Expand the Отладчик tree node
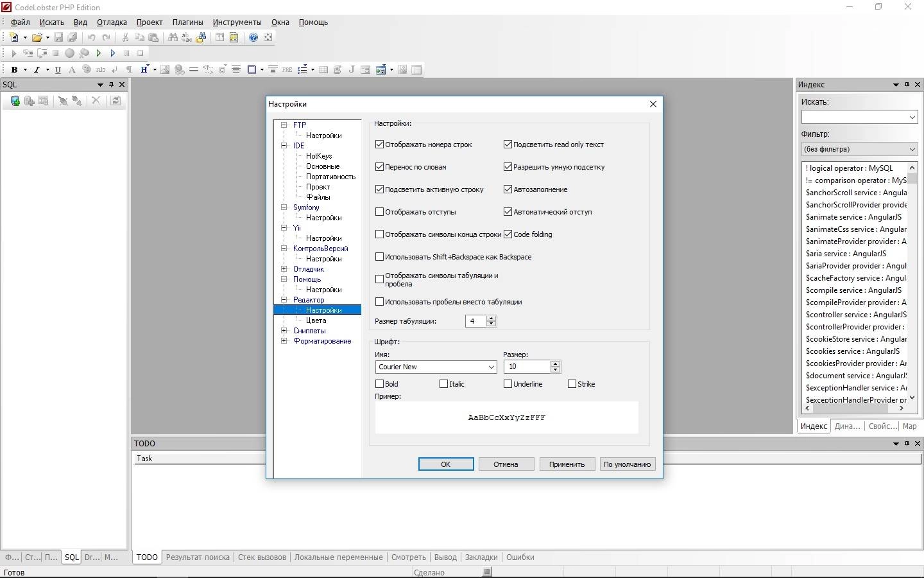The width and height of the screenshot is (924, 578). (284, 269)
